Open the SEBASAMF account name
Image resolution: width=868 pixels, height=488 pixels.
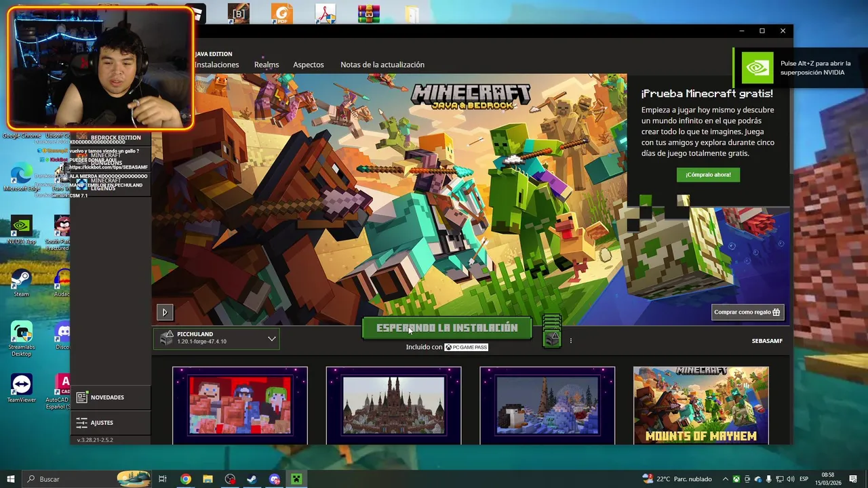click(767, 341)
